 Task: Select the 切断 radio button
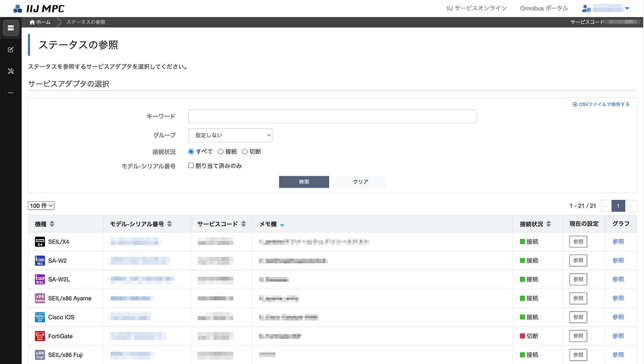click(x=245, y=152)
